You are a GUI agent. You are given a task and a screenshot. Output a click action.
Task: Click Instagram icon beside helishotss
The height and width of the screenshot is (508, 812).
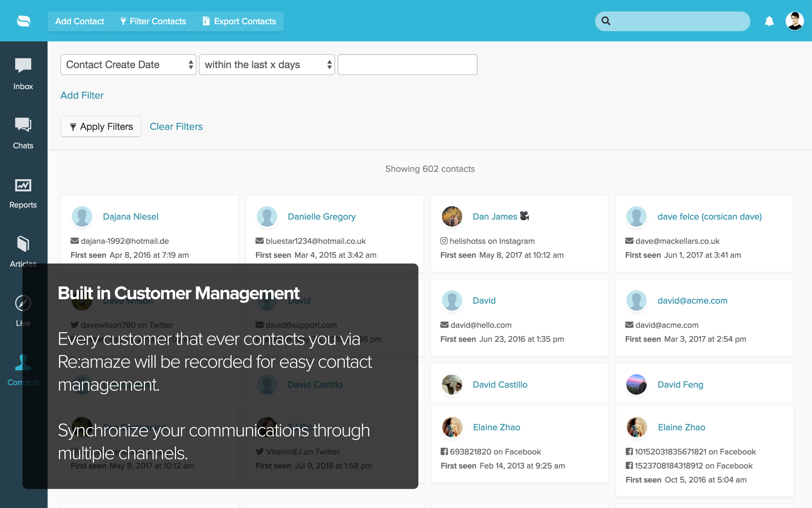tap(444, 241)
